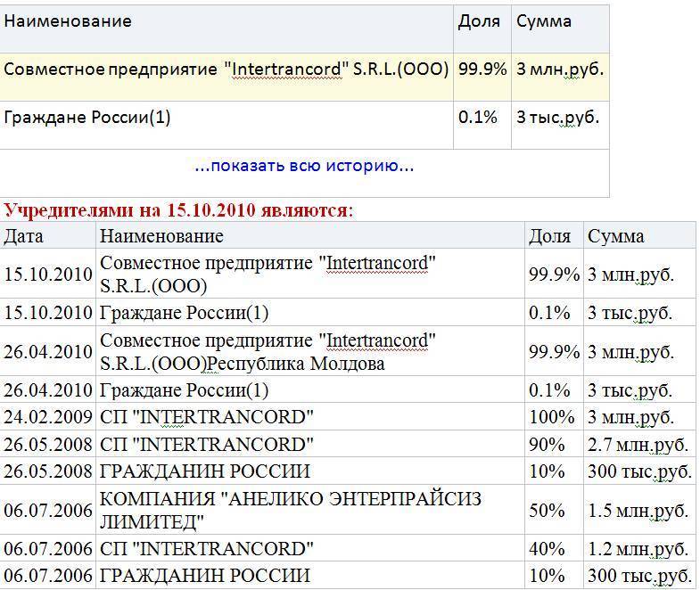Select "ГРАЖДАНИН РОССИИ" dated 06.07.2006
The height and width of the screenshot is (590, 700).
(204, 576)
